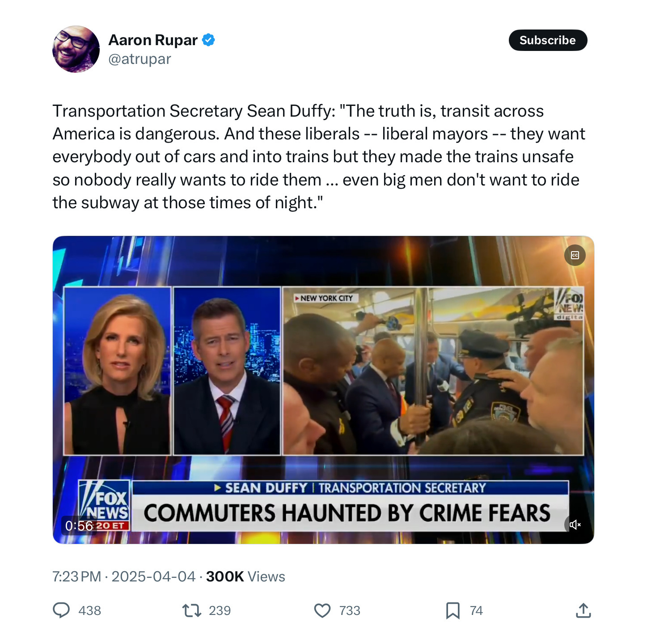The image size is (647, 644).
Task: Open the 7:23 PM timestamp link
Action: [x=77, y=577]
